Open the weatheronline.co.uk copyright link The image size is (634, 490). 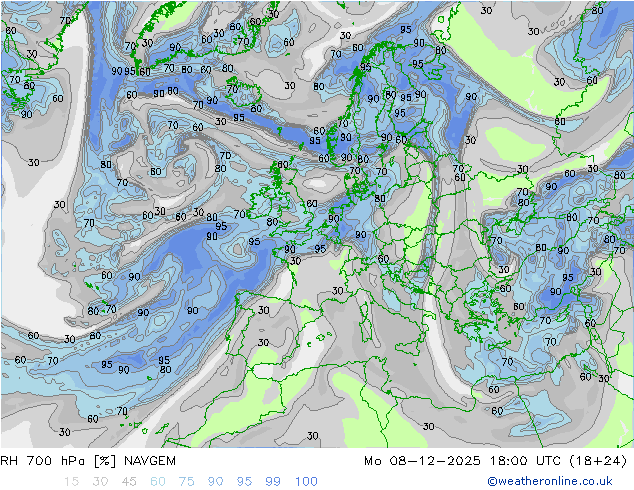550,481
